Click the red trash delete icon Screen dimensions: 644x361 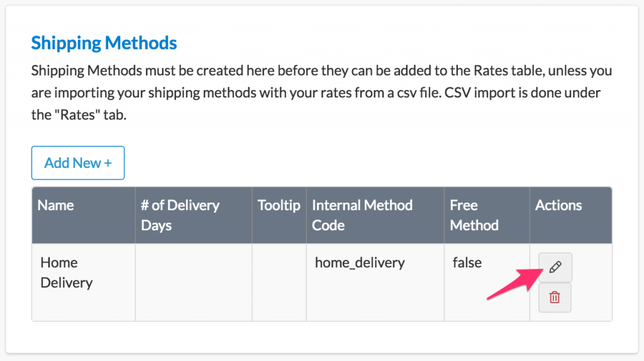(555, 297)
